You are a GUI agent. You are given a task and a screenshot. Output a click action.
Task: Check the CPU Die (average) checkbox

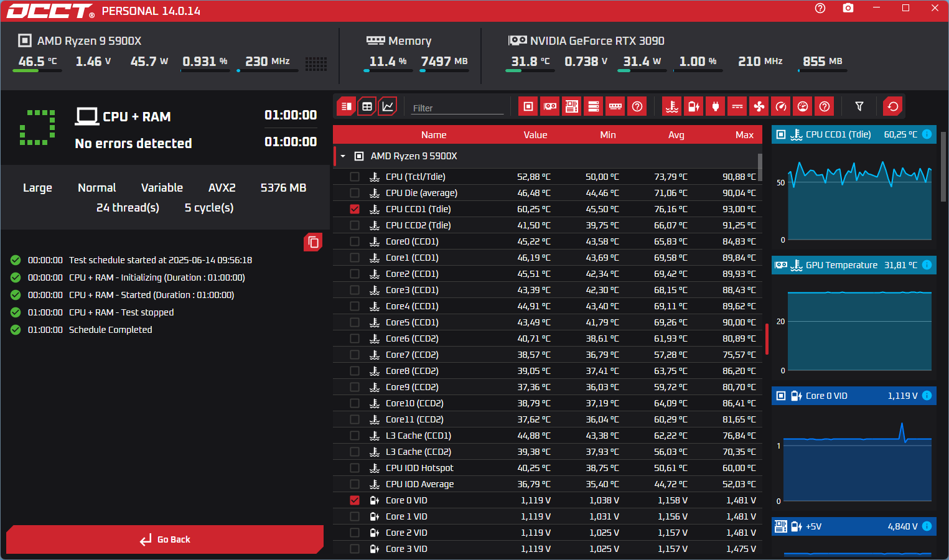[355, 193]
